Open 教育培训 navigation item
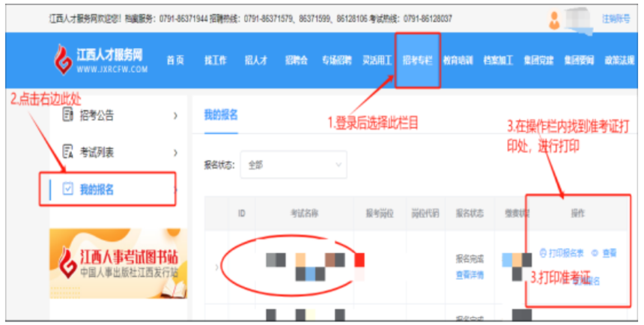 click(x=458, y=61)
